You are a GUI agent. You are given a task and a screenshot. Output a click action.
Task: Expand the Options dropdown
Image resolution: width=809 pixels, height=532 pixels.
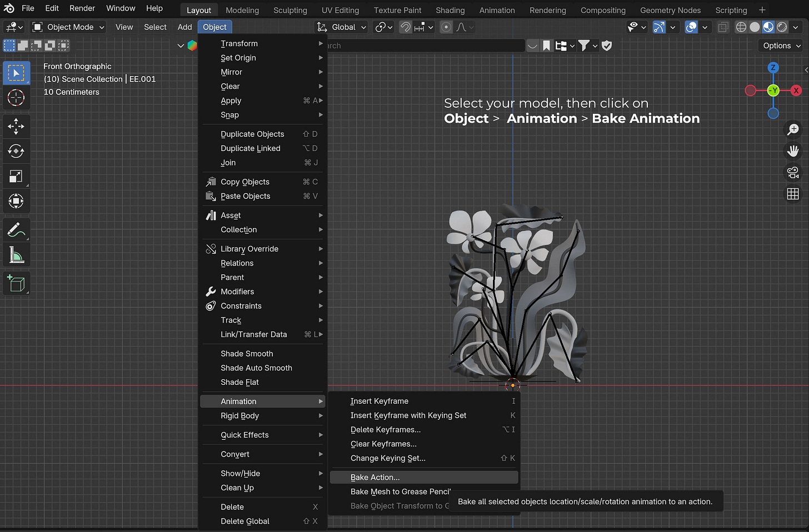click(782, 46)
